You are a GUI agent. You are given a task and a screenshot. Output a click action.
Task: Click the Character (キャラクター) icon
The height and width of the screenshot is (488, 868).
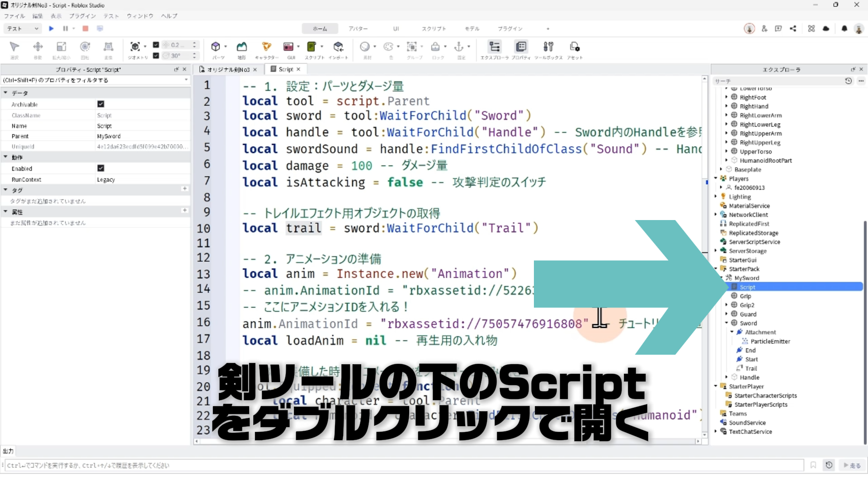click(x=266, y=47)
